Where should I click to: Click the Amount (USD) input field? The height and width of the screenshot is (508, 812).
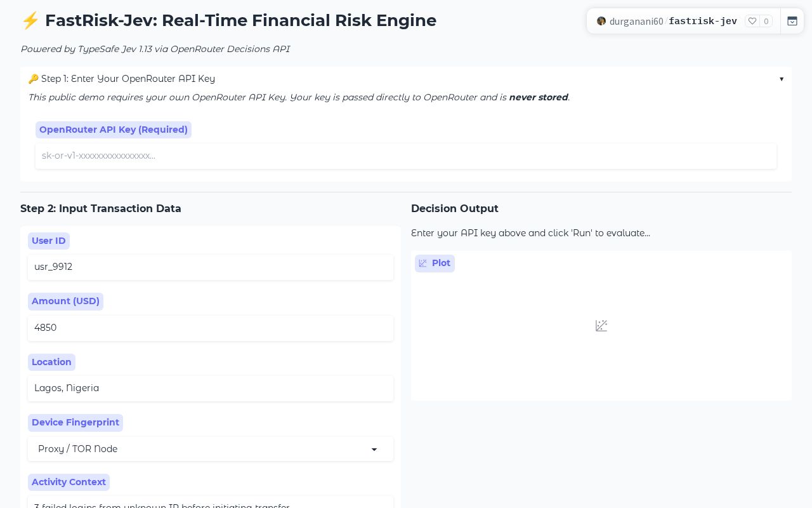211,328
